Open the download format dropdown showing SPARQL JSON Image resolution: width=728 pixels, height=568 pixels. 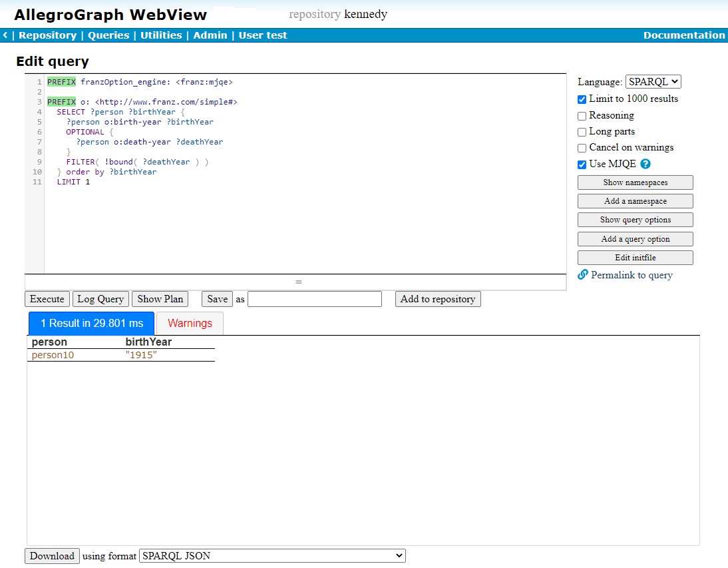pos(272,555)
